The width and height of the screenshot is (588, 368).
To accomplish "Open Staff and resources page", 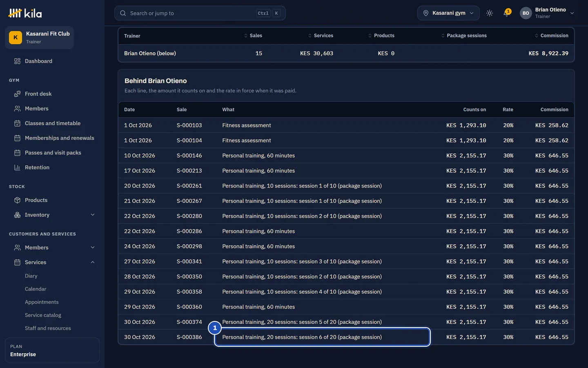I will [x=48, y=328].
